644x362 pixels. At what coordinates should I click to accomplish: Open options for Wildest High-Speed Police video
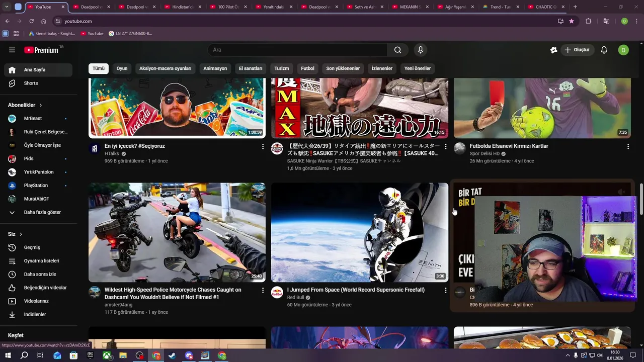[x=263, y=290]
